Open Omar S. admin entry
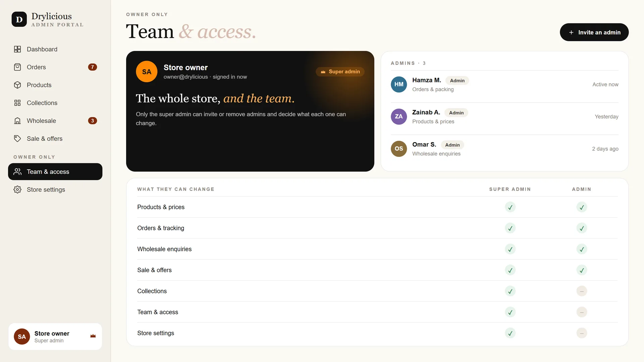 click(504, 149)
